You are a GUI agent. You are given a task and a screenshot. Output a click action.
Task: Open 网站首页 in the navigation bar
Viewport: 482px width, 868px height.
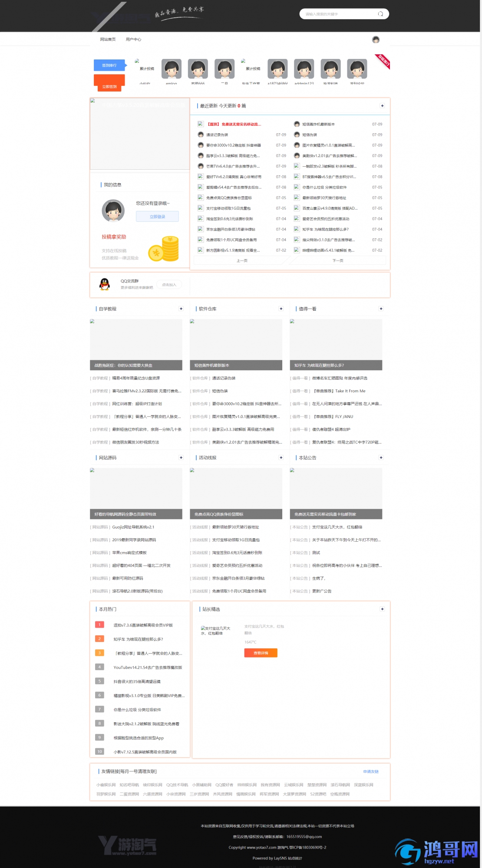pos(108,39)
